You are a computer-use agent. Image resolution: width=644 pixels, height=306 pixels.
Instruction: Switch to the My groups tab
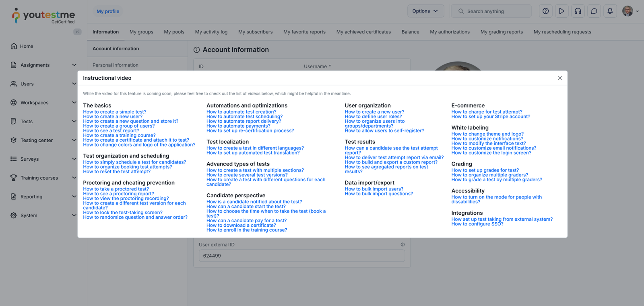pos(141,32)
